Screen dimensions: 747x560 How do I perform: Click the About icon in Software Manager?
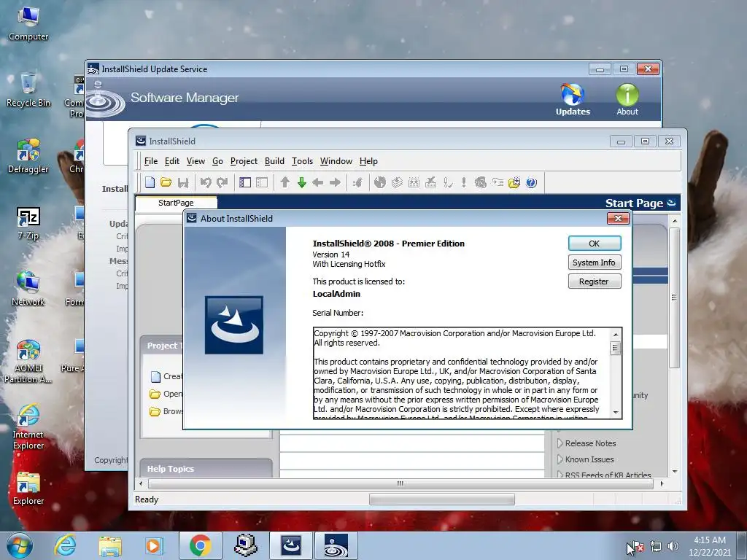coord(627,99)
